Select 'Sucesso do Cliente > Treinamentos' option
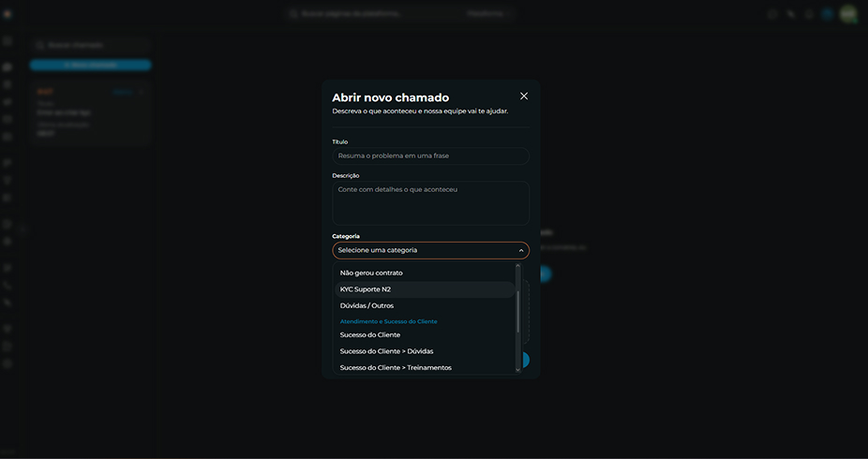Viewport: 868px width, 459px height. [425, 368]
